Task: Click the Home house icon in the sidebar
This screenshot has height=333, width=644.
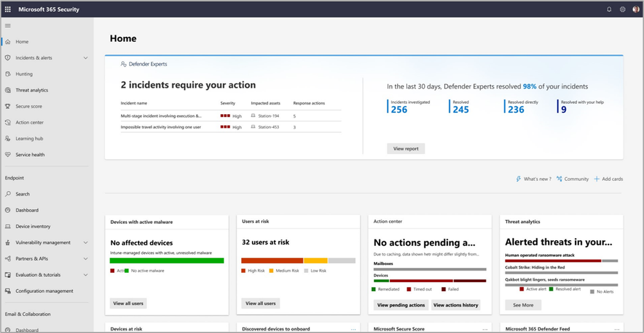Action: [x=8, y=41]
